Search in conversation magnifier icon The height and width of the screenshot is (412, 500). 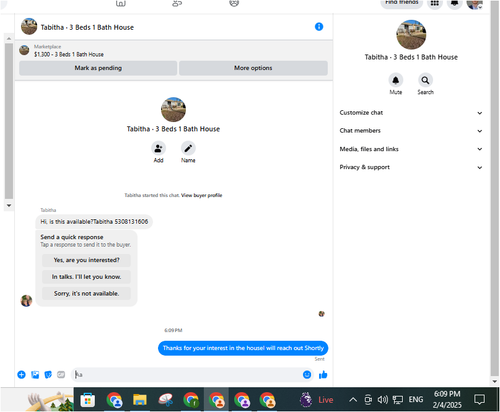click(x=425, y=80)
